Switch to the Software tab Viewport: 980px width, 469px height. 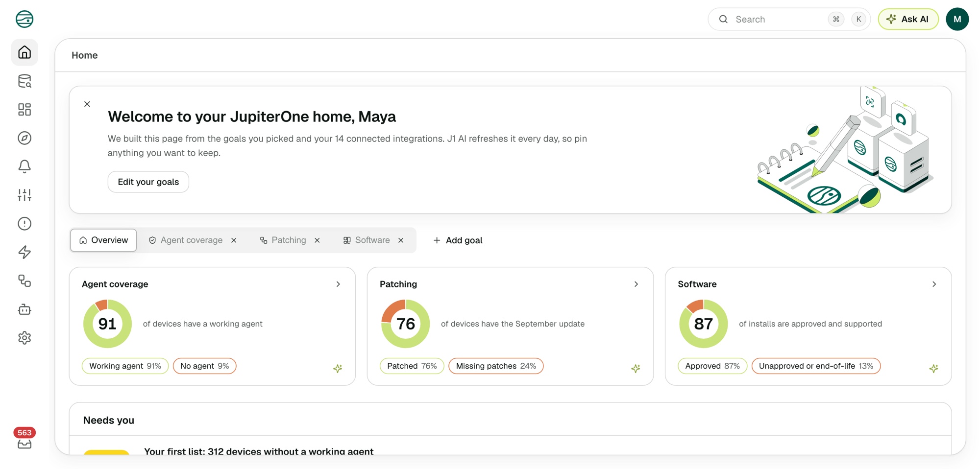point(367,240)
